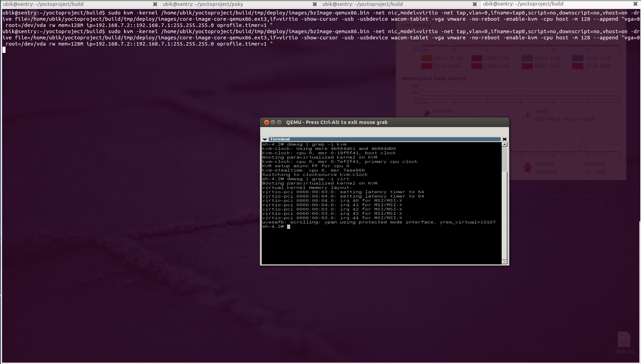Close the QEMU window with red button
Screen dimensions: 641x364
coord(266,122)
